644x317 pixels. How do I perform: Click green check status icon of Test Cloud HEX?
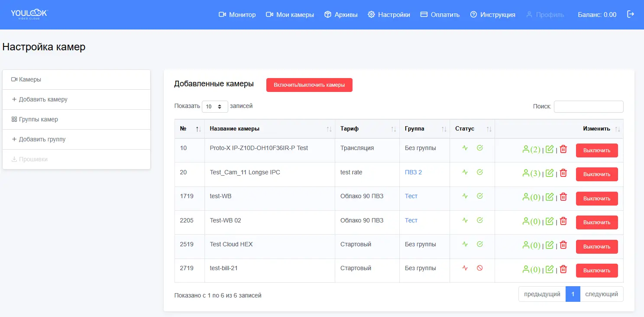[x=480, y=244]
